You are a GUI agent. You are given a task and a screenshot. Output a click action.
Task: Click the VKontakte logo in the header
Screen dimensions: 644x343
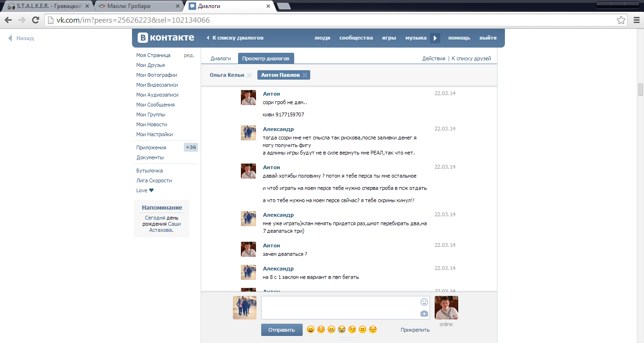[x=165, y=38]
